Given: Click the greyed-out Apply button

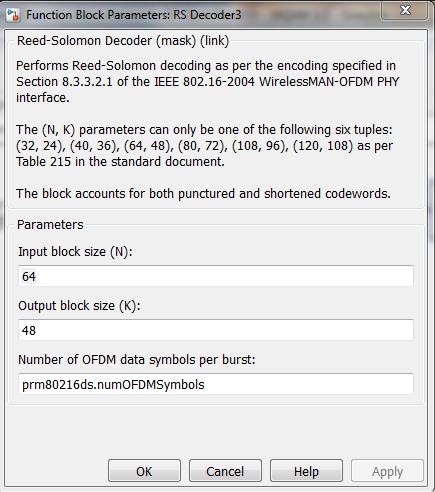Looking at the screenshot, I should tap(387, 471).
